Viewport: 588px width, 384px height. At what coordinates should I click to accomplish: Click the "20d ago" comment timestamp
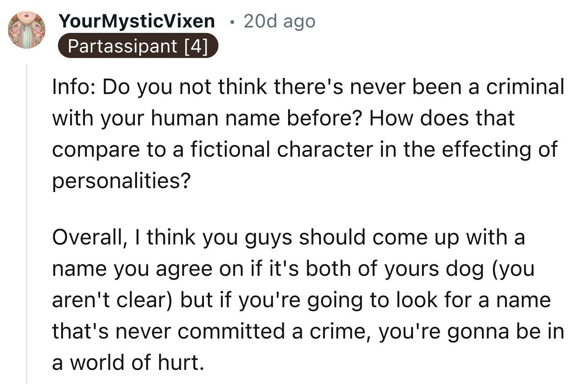(x=279, y=21)
